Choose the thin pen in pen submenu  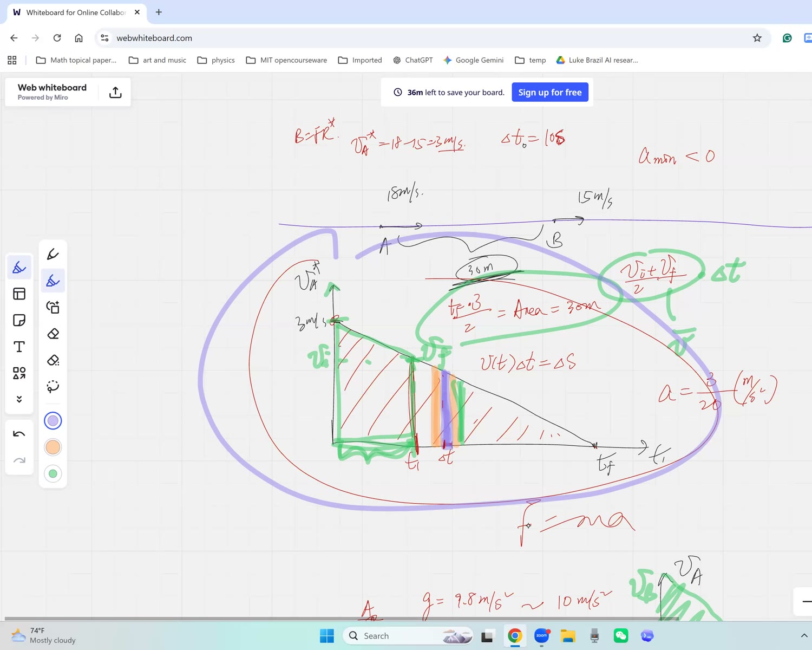[x=53, y=254]
